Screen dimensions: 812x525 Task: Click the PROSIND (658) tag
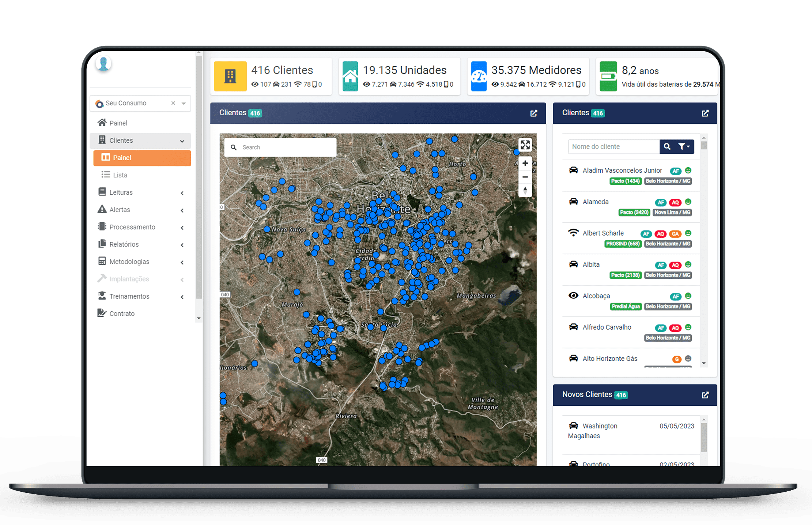point(623,244)
